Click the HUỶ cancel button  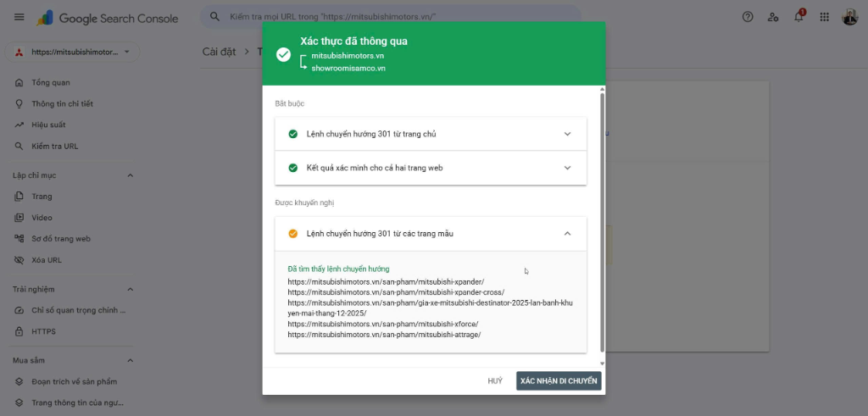tap(495, 380)
